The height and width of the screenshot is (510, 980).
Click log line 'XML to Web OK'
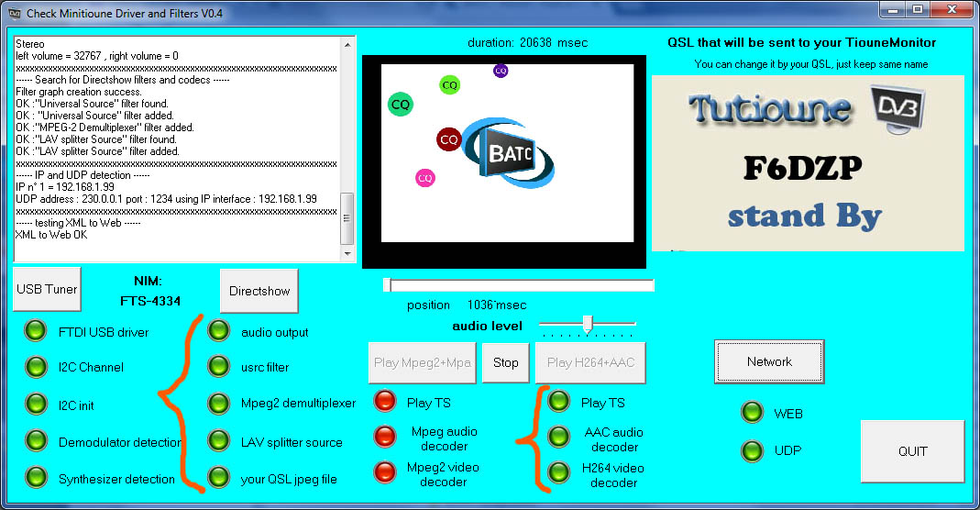click(51, 235)
